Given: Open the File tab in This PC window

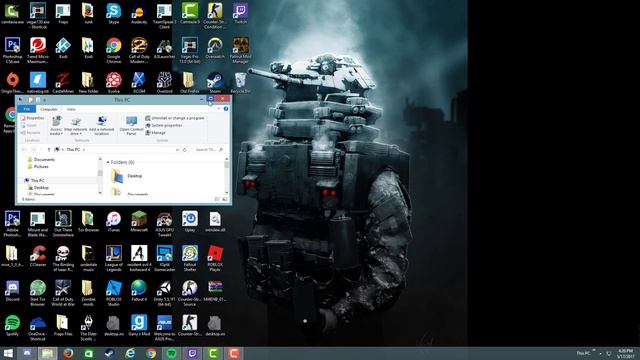Looking at the screenshot, I should pyautogui.click(x=27, y=109).
